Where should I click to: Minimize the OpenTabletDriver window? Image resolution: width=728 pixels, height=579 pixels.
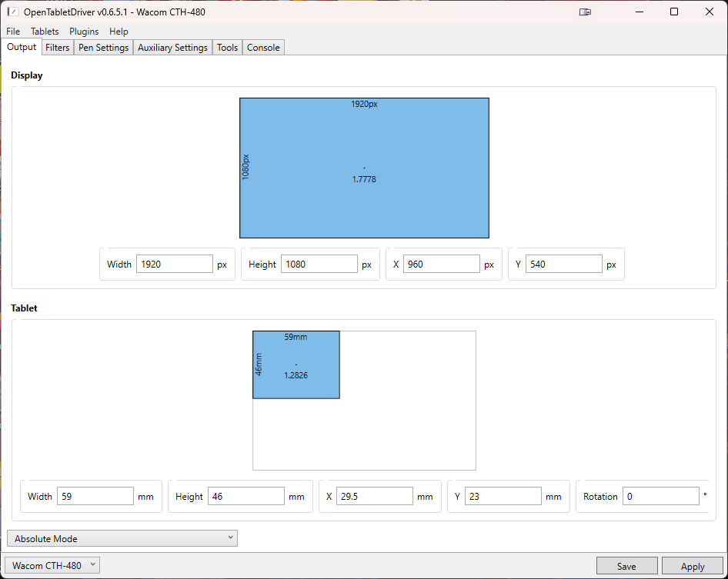[639, 12]
